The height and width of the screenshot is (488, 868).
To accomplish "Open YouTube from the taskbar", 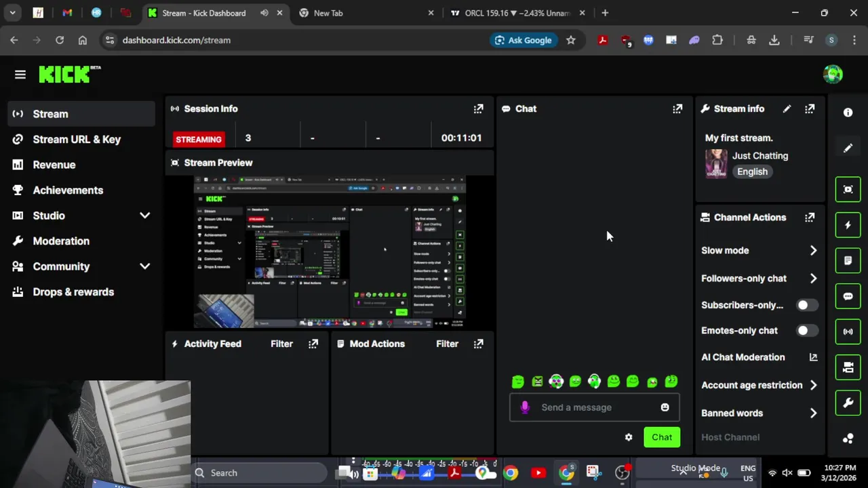I will point(538,473).
